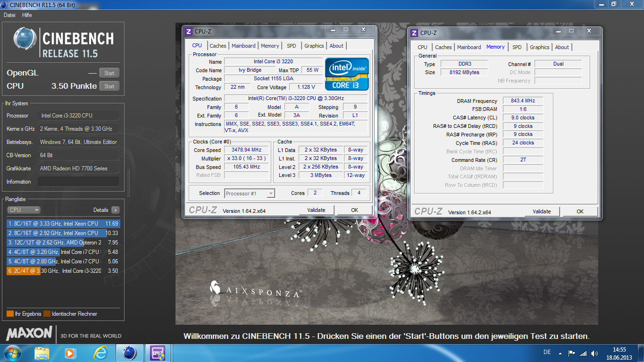Click the Details arrow button in Rangliste
644x362 pixels.
click(115, 210)
